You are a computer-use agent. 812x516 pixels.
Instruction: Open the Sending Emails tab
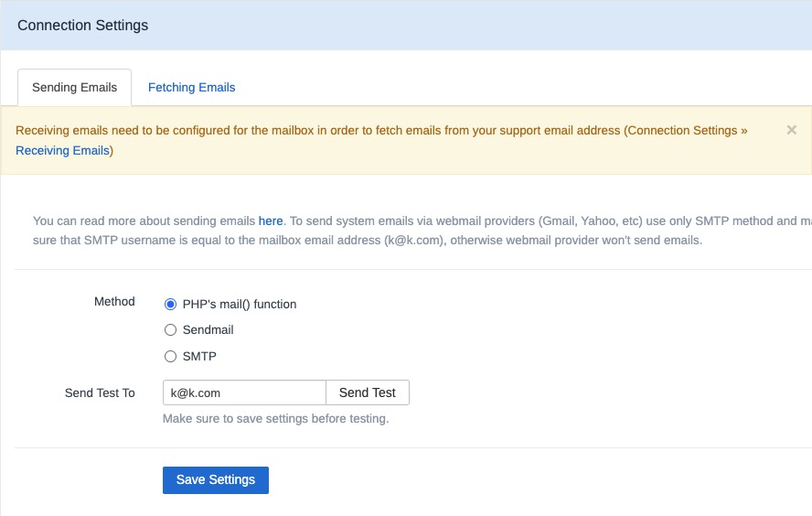coord(74,88)
